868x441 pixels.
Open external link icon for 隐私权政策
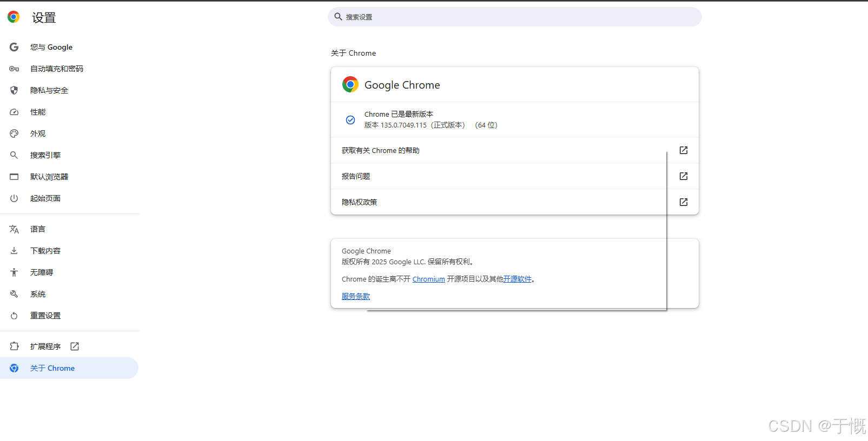tap(684, 202)
